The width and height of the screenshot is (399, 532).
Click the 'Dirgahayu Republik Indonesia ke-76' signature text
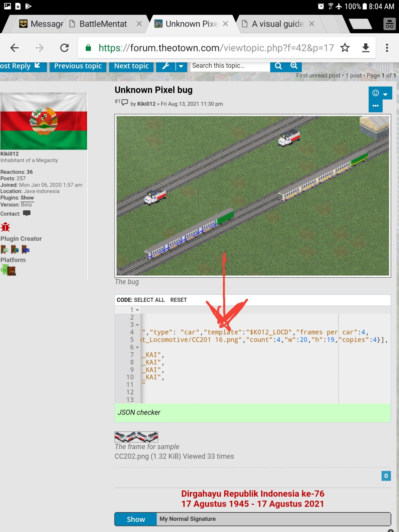[x=253, y=494]
